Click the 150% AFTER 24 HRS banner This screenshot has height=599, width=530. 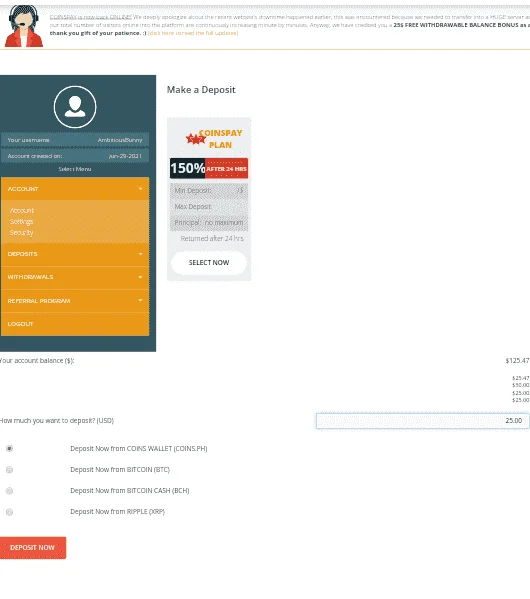click(x=209, y=168)
